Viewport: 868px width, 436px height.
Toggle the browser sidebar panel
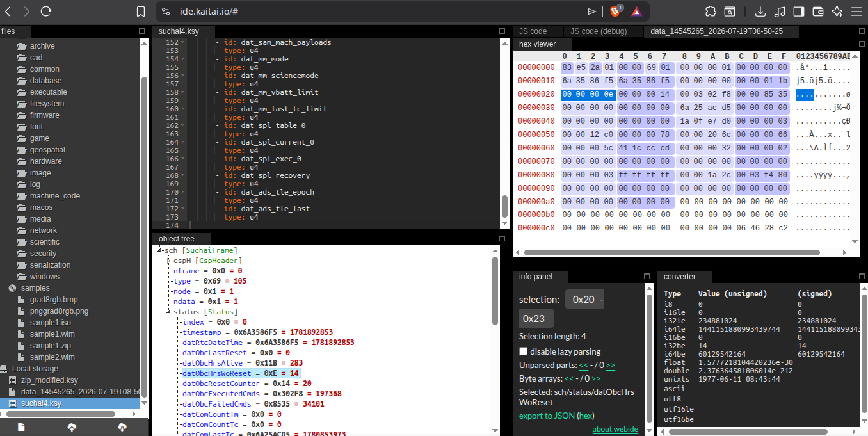pyautogui.click(x=798, y=12)
